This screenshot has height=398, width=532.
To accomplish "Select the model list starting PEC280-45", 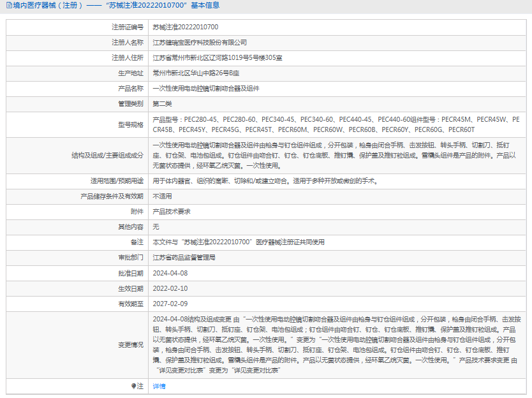I will 336,124.
